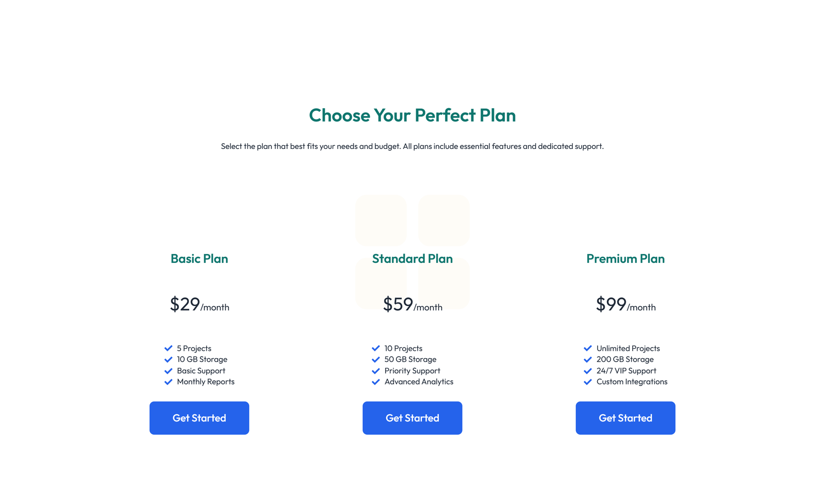
Task: Click Get Started under Basic Plan
Action: (x=199, y=418)
